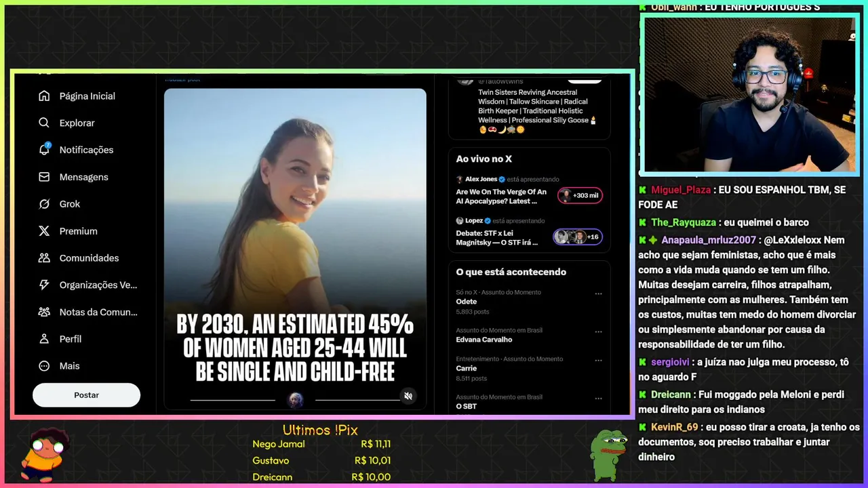Open the Perfil person icon

(44, 339)
